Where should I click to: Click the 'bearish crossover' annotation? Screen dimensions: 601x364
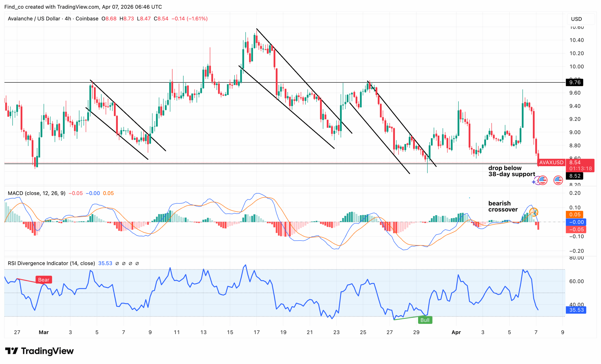(503, 207)
